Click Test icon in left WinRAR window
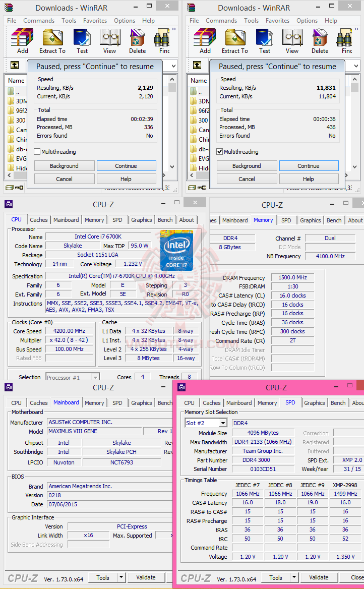Screen dimensions: 364x589 tap(82, 38)
